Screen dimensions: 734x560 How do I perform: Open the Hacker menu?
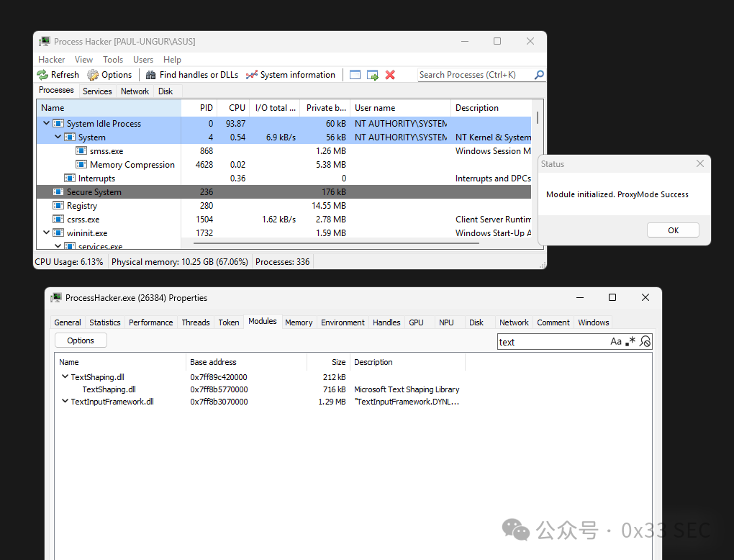click(52, 60)
